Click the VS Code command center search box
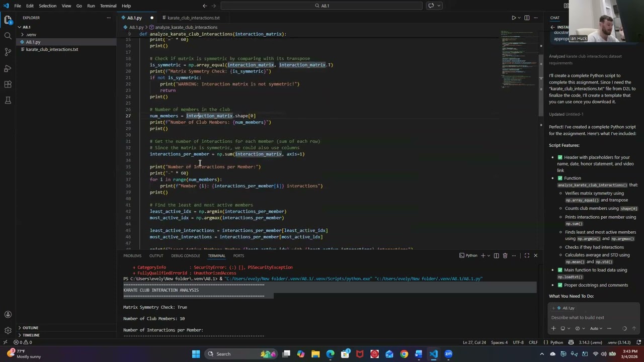644x362 pixels. (x=321, y=6)
